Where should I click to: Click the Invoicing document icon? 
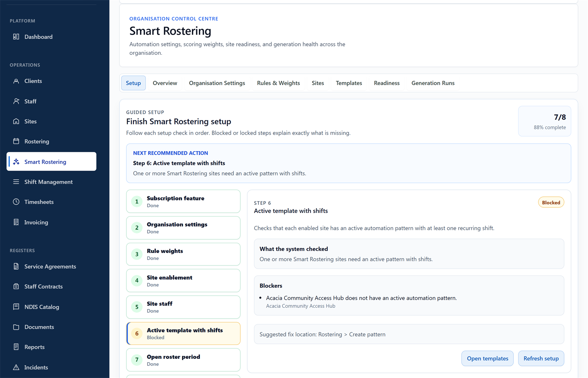(16, 222)
